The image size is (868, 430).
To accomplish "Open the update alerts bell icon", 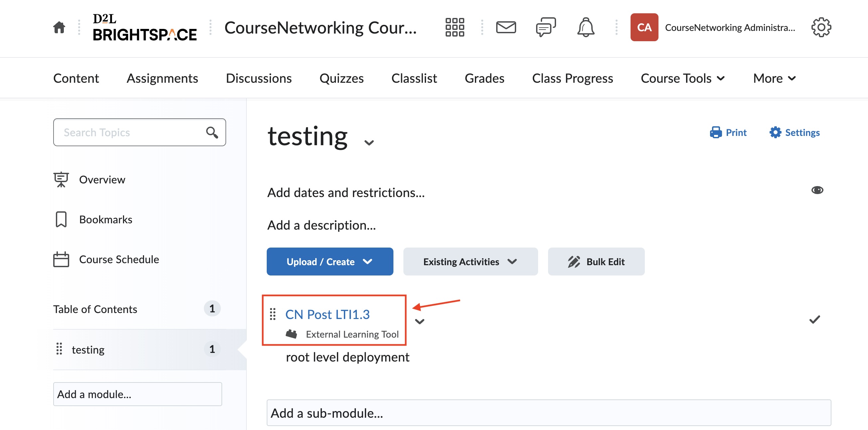I will (586, 27).
